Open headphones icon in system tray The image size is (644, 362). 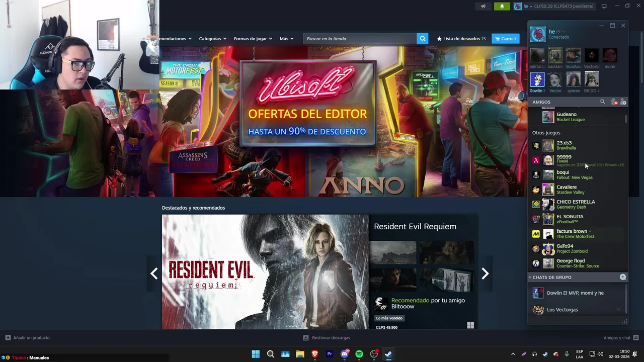tap(534, 354)
